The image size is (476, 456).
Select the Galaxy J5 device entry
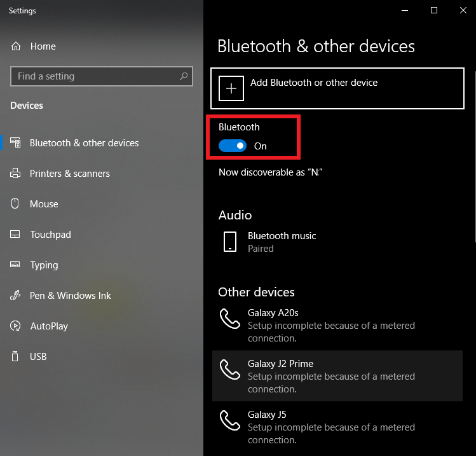337,427
